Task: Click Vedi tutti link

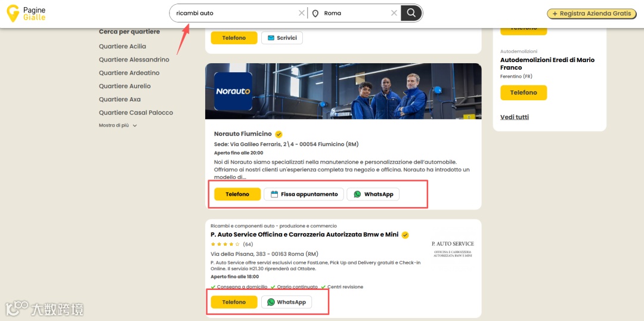Action: coord(515,117)
